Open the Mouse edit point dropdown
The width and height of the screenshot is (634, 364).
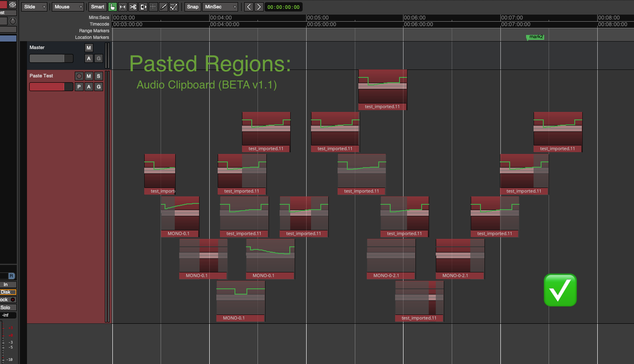click(68, 7)
